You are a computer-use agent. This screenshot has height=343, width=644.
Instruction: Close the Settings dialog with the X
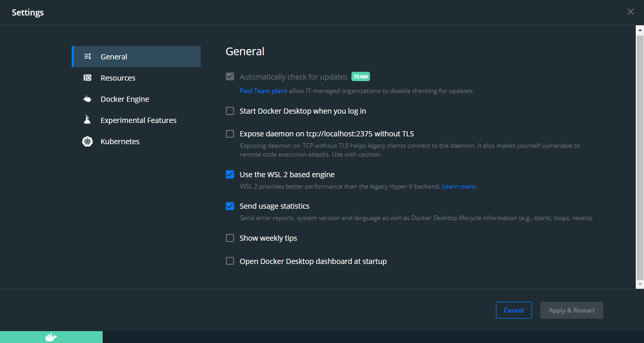pyautogui.click(x=631, y=12)
